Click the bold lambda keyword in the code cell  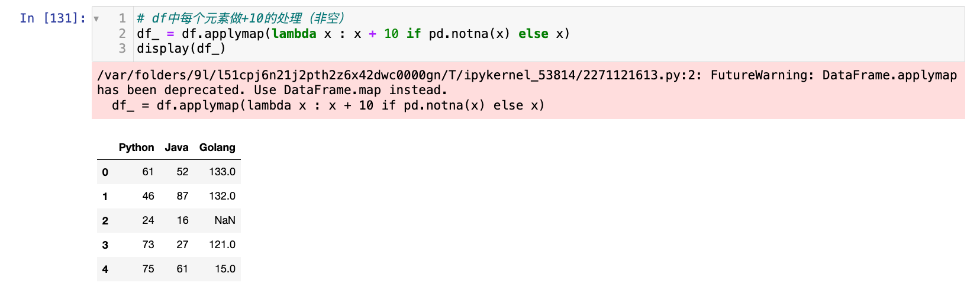pyautogui.click(x=294, y=34)
